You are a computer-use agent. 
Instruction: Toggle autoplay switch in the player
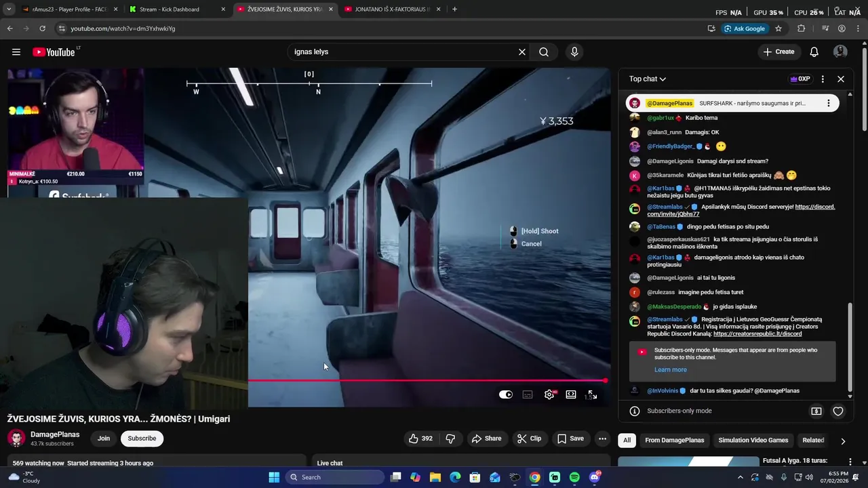[506, 394]
